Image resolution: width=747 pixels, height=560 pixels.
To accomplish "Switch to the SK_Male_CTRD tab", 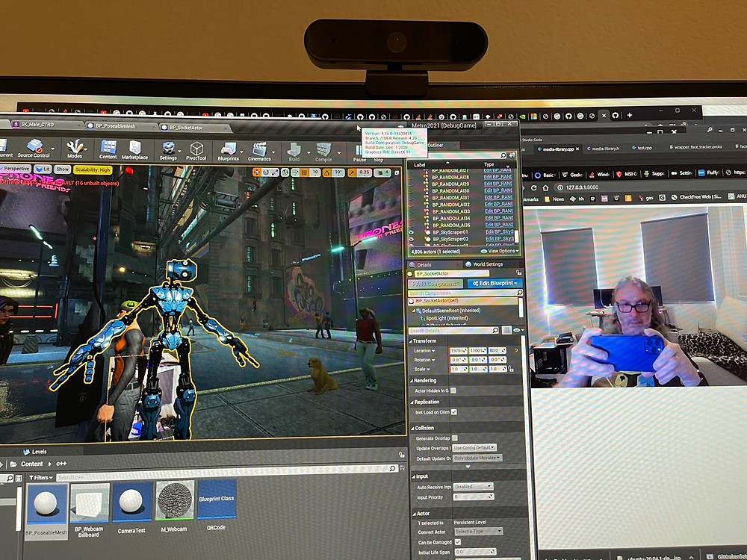I will (46, 124).
